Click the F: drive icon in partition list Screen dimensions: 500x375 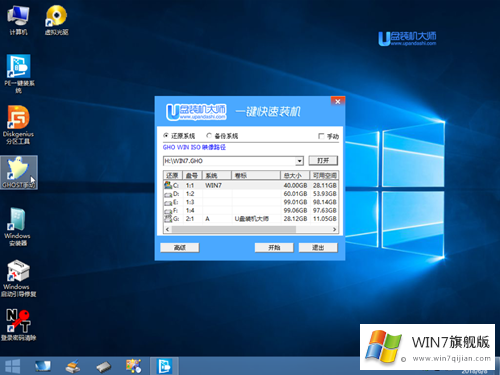[x=168, y=211]
